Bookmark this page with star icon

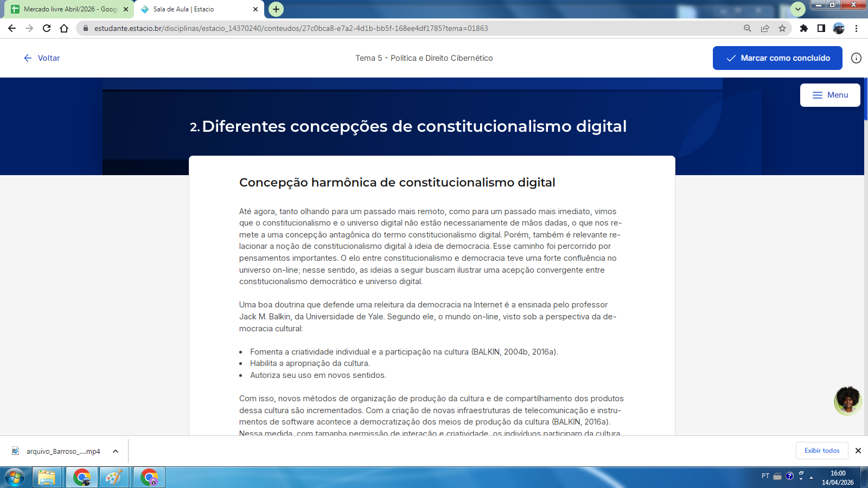782,28
